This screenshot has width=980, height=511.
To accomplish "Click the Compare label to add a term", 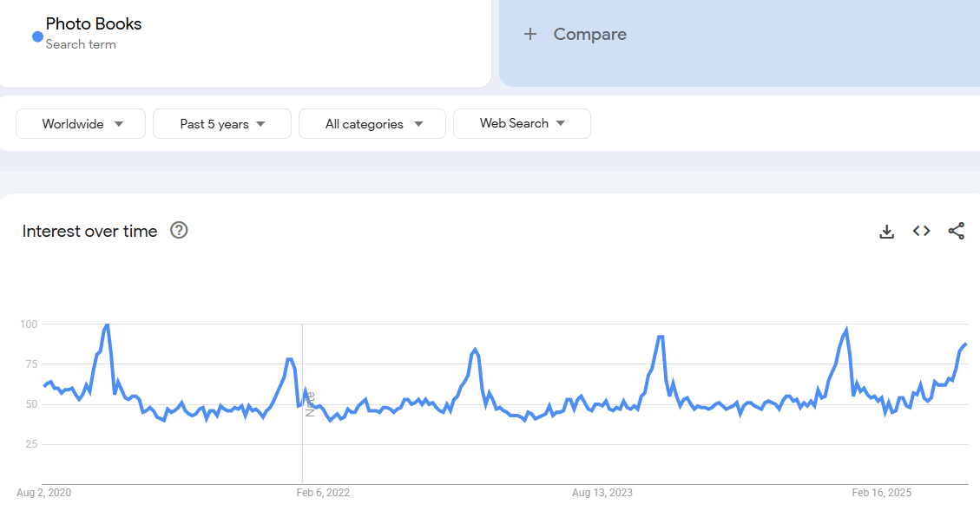I will pyautogui.click(x=589, y=35).
